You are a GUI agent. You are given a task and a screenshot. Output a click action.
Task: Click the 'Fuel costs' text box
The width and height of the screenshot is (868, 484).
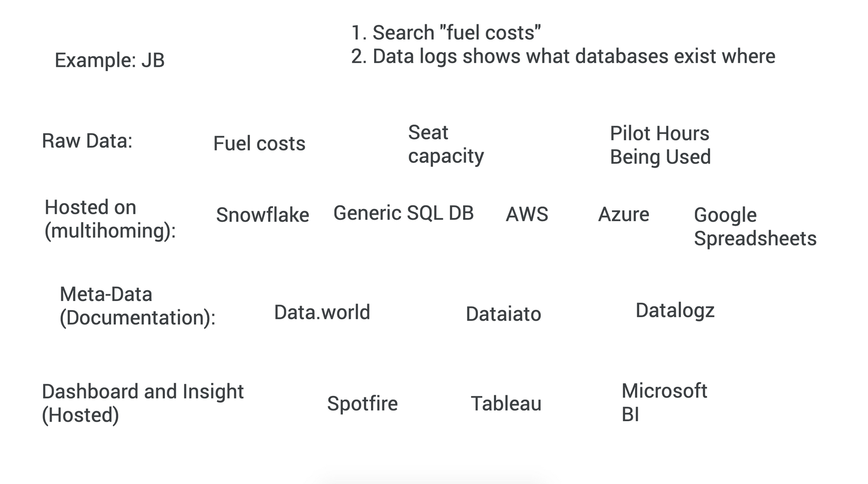click(x=259, y=144)
